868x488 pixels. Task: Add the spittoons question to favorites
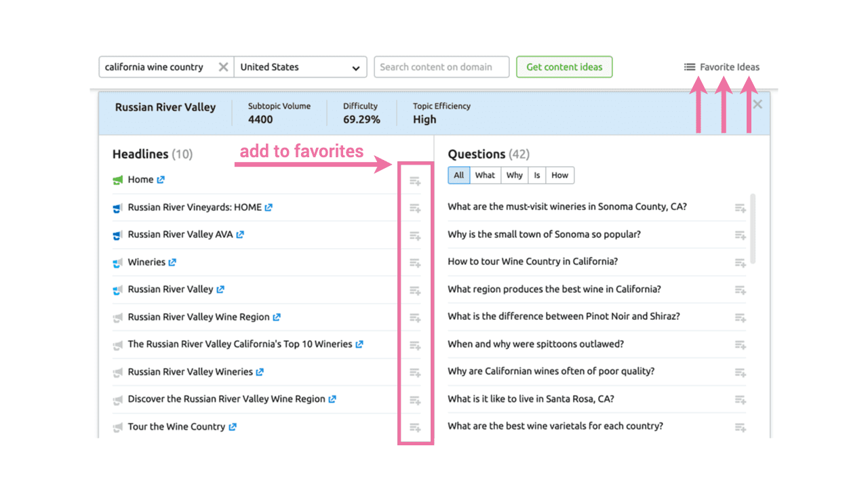coord(740,344)
